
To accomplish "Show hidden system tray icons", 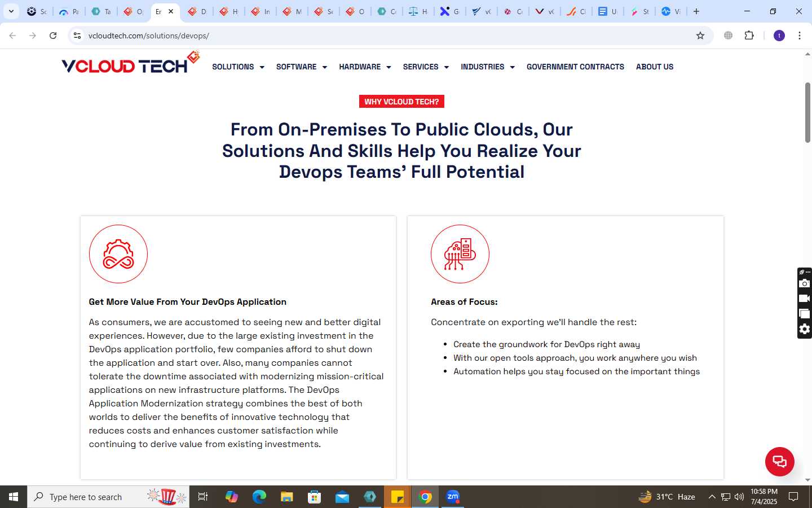I will (x=712, y=497).
